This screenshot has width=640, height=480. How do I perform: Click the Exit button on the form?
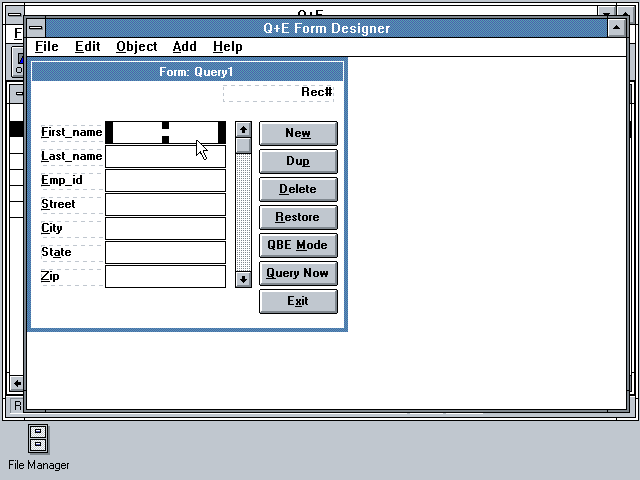pos(298,301)
